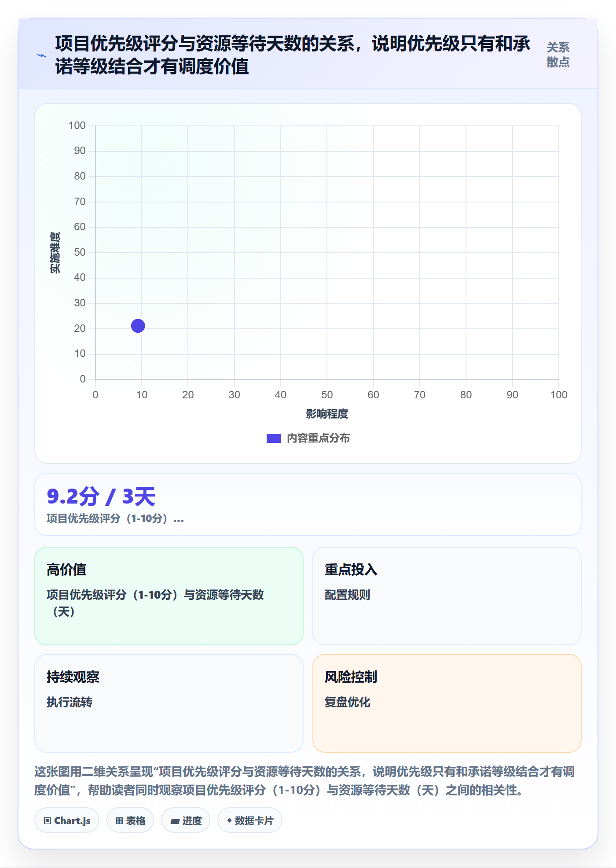This screenshot has width=616, height=868.
Task: Click the 表格 tag chip
Action: coord(130,820)
